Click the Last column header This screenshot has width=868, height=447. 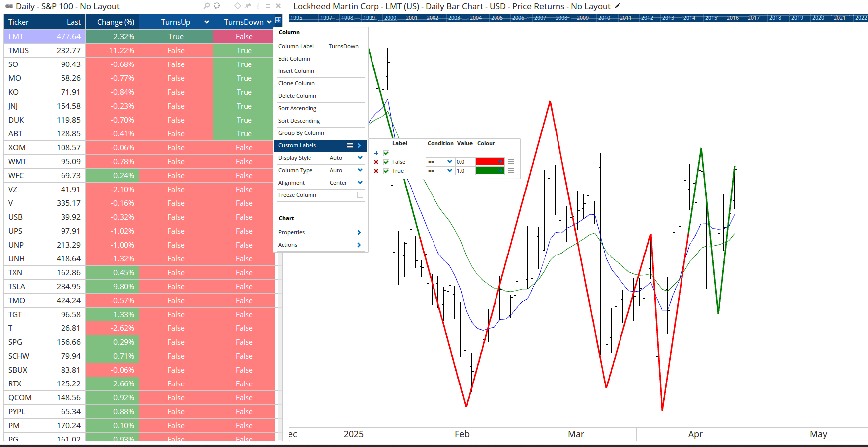coord(64,22)
